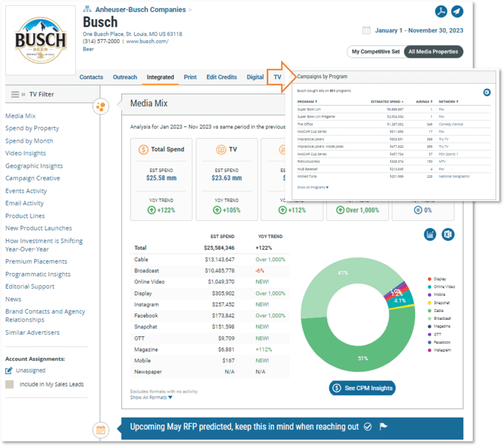The image size is (504, 446).
Task: Expand Show All Programs list
Action: coord(313,188)
